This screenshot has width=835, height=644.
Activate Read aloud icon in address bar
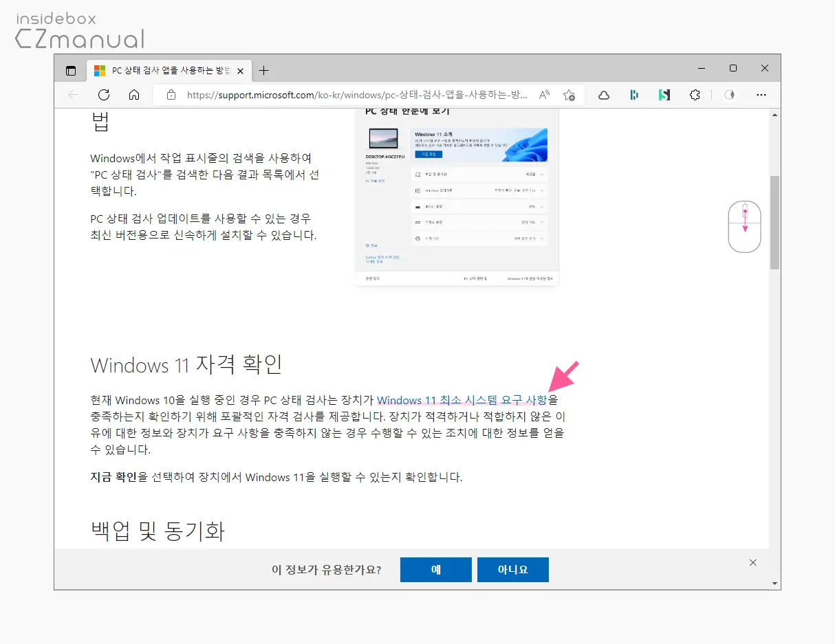pos(544,95)
